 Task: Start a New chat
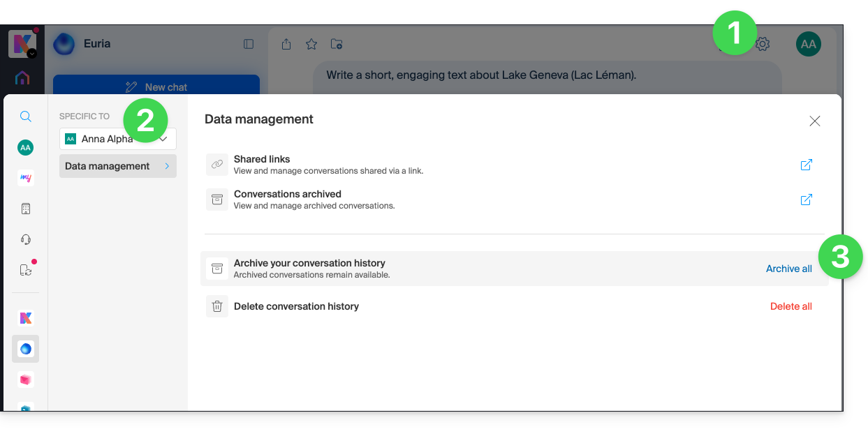click(x=156, y=87)
